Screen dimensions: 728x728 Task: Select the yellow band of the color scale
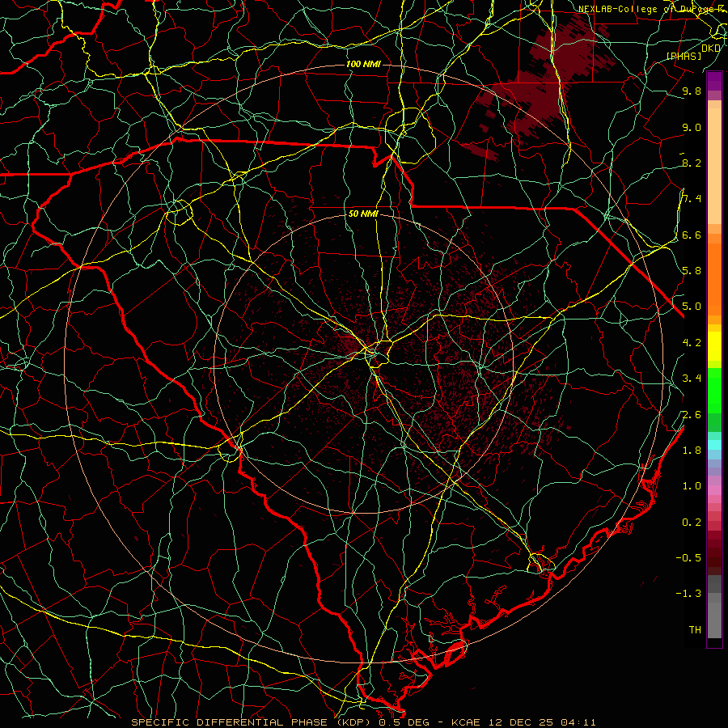[714, 346]
